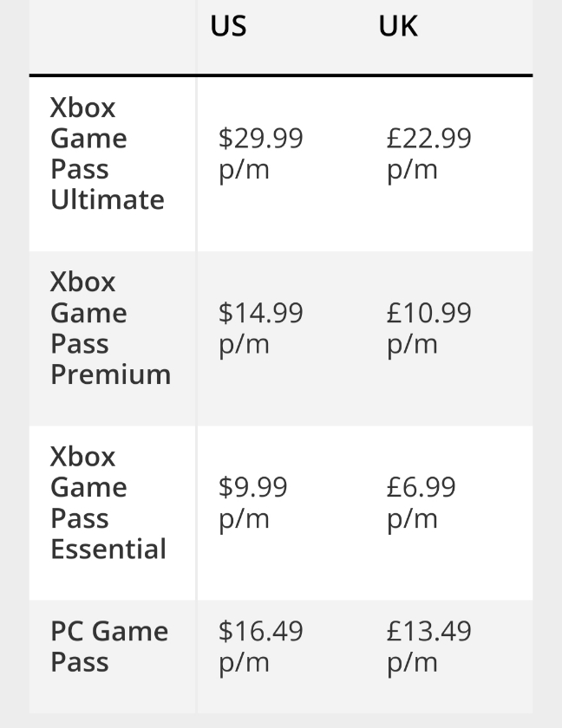
Task: Select the £13.49 PC Game Pass price
Action: tap(428, 632)
